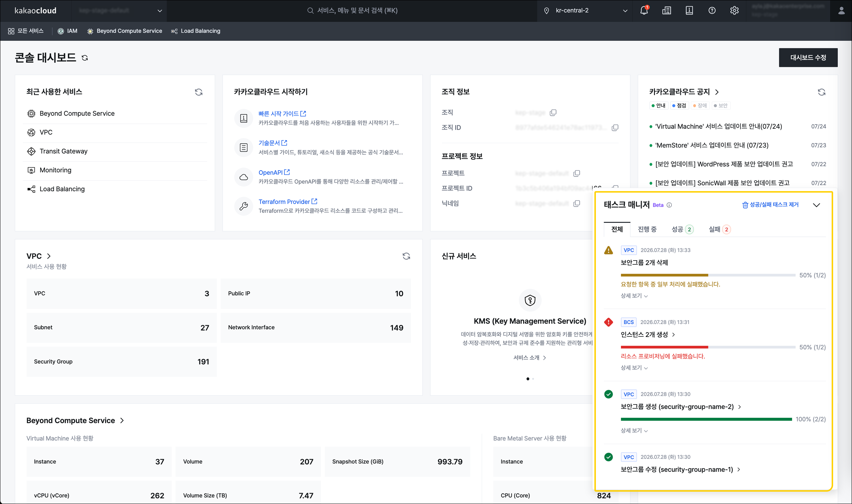This screenshot has width=852, height=504.
Task: Click the Terraform Provider wrench icon
Action: point(243,206)
